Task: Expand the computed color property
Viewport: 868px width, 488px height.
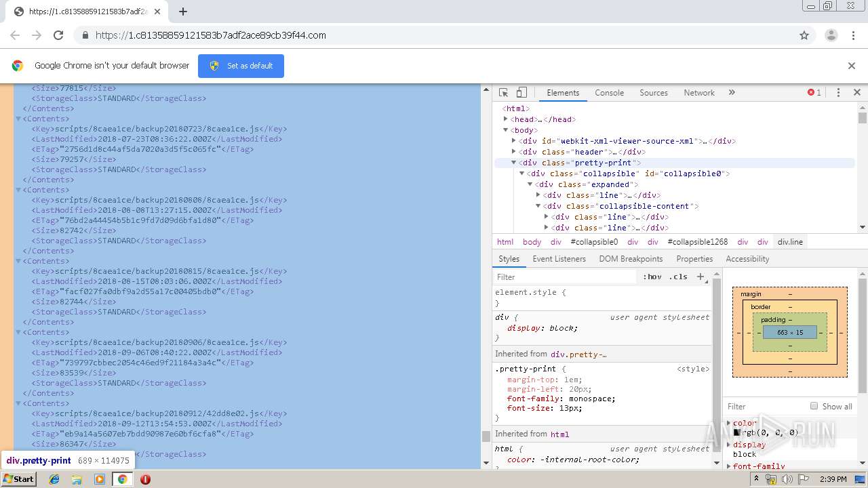Action: click(730, 423)
